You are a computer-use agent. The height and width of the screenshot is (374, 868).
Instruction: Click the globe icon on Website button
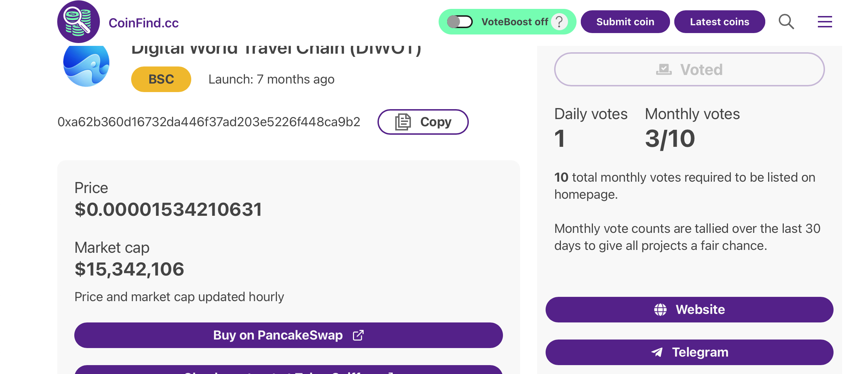[x=660, y=310]
